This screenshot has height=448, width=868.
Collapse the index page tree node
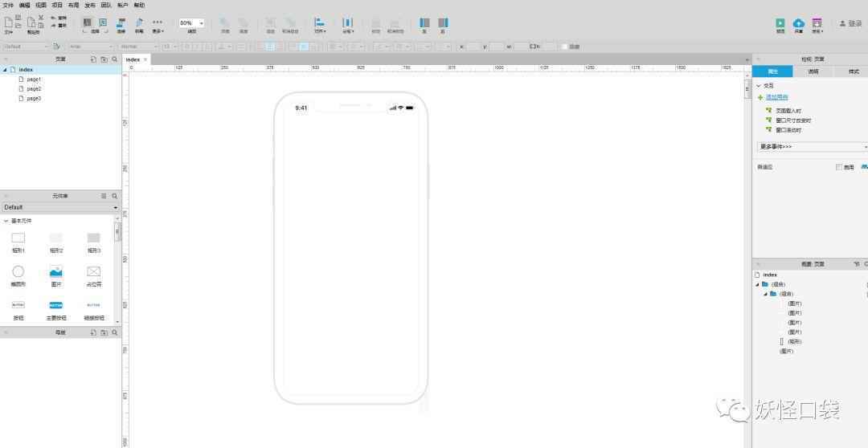[x=5, y=70]
